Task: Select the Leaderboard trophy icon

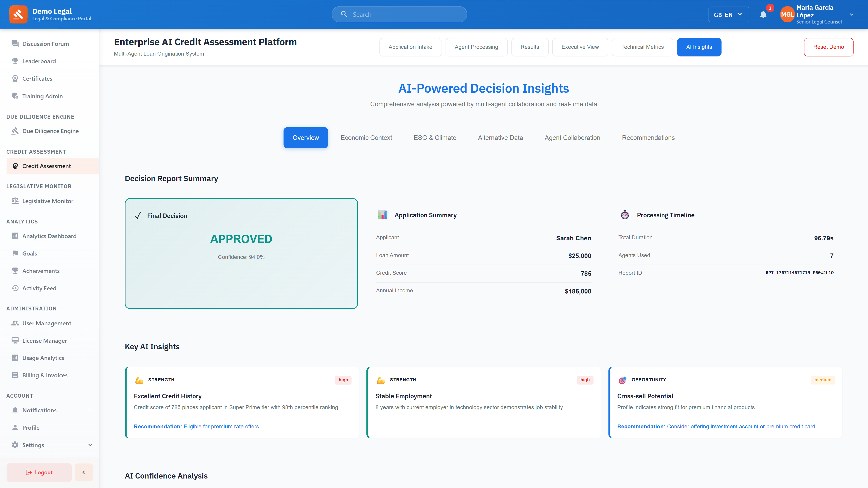Action: coord(15,61)
